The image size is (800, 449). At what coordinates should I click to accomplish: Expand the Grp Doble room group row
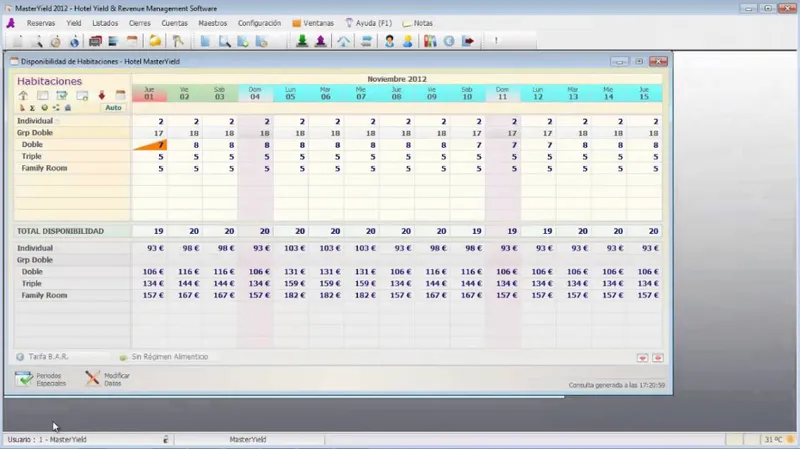click(x=35, y=133)
